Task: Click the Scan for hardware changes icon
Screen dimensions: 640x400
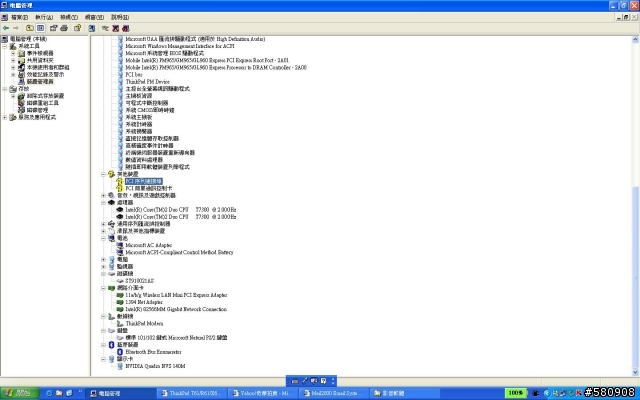Action: tap(91, 28)
